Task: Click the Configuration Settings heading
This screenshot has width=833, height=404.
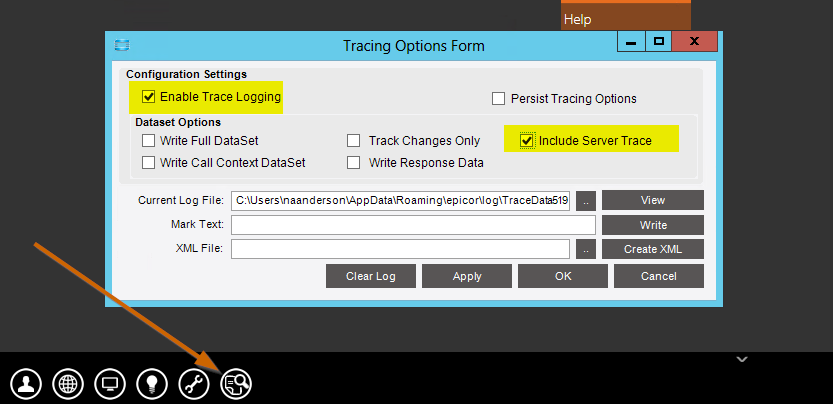Action: pyautogui.click(x=186, y=74)
